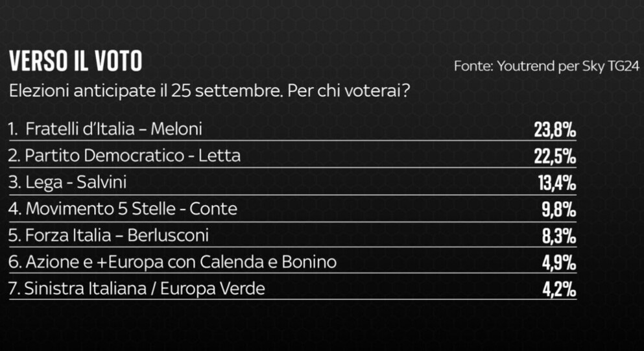Viewport: 644px width, 351px height.
Task: Click the 4,2% percentage figure
Action: click(x=559, y=290)
